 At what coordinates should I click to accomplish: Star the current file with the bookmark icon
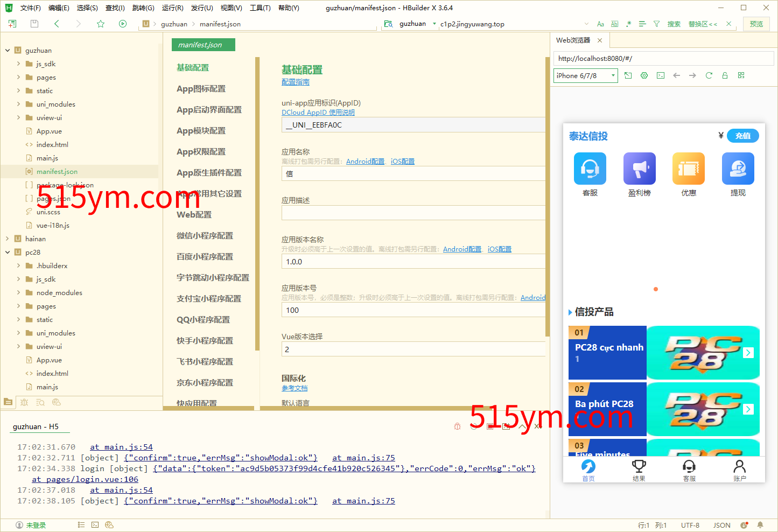[101, 24]
